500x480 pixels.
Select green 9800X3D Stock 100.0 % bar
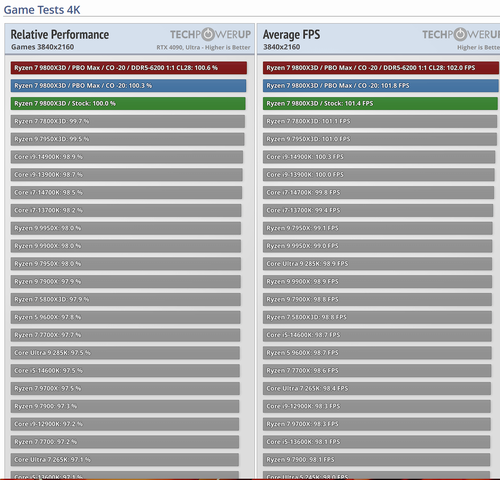click(x=128, y=103)
